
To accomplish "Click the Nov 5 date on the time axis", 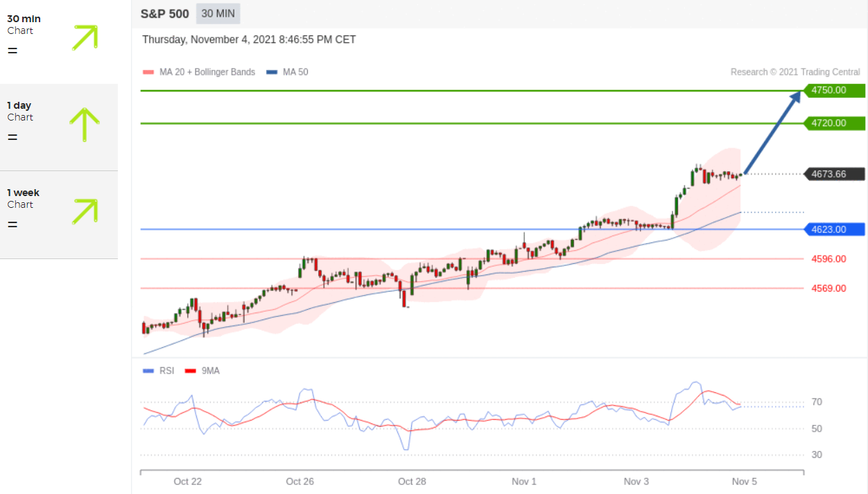I will (745, 482).
